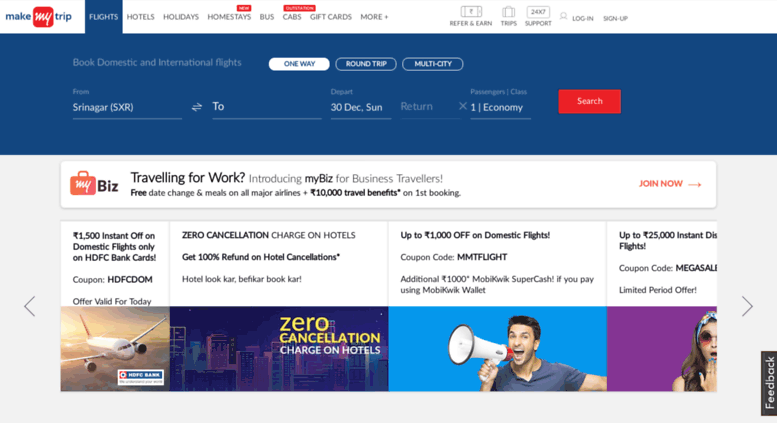Click 'Up to ₹1,000 OFF on Domestic Flights!' heading
The height and width of the screenshot is (423, 777).
click(x=475, y=235)
